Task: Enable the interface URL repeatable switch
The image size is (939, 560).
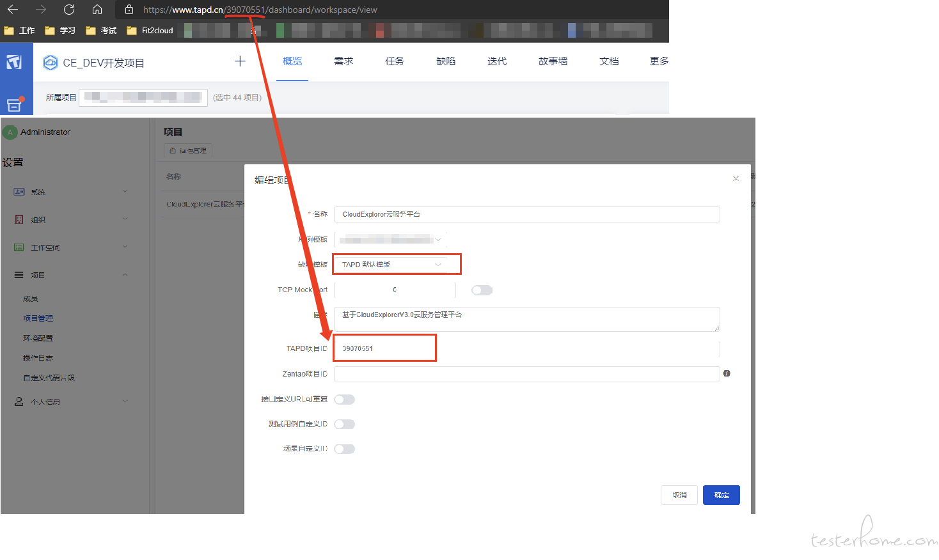Action: (344, 400)
